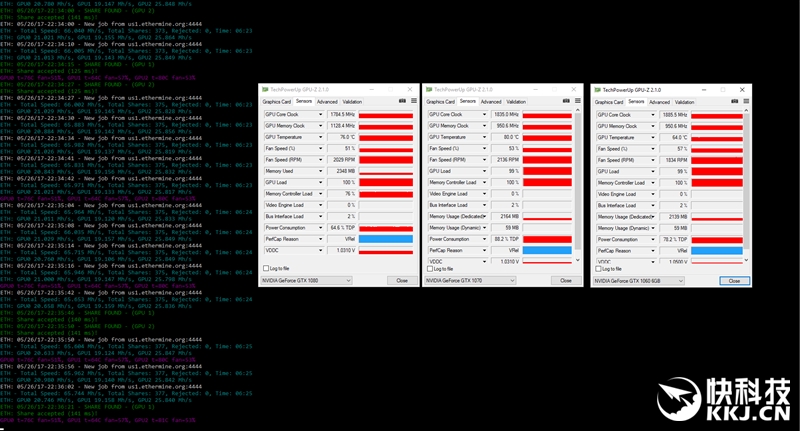
Task: Click the sensor list scrollbar in GTX 1070 window
Action: pos(578,181)
